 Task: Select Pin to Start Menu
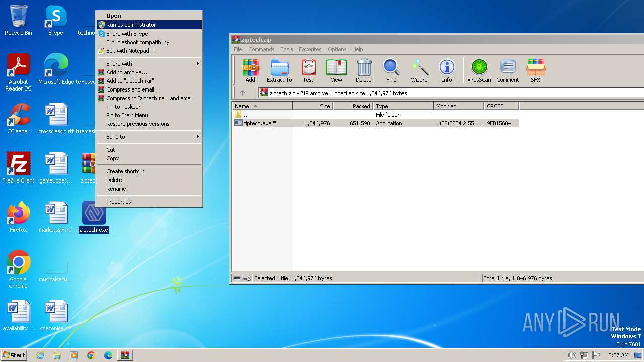coord(149,115)
